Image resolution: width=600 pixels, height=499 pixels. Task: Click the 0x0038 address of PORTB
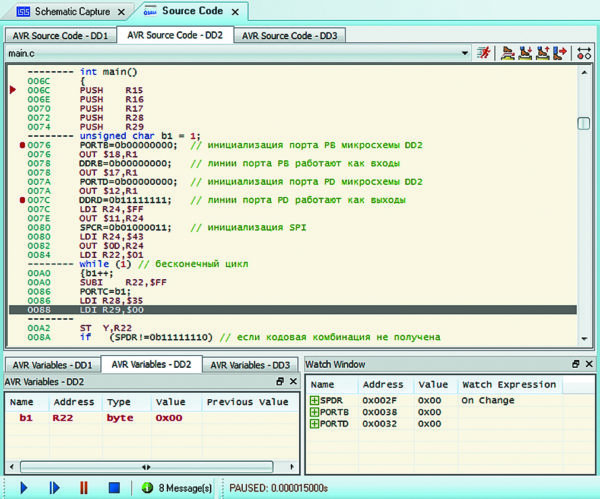[x=380, y=412]
